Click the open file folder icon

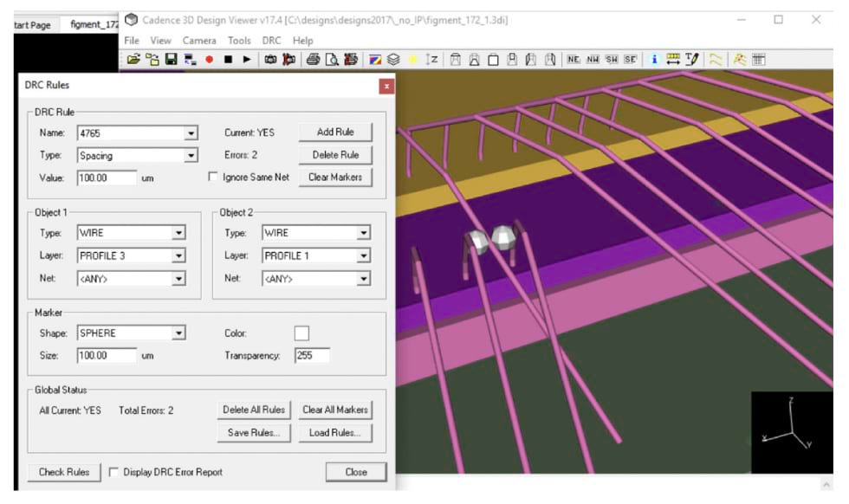133,60
